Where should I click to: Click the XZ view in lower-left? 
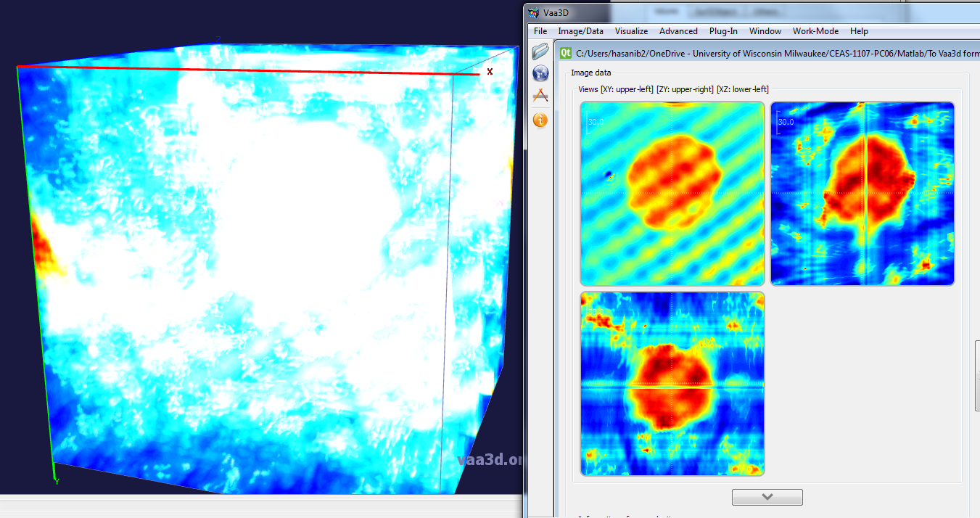(672, 384)
